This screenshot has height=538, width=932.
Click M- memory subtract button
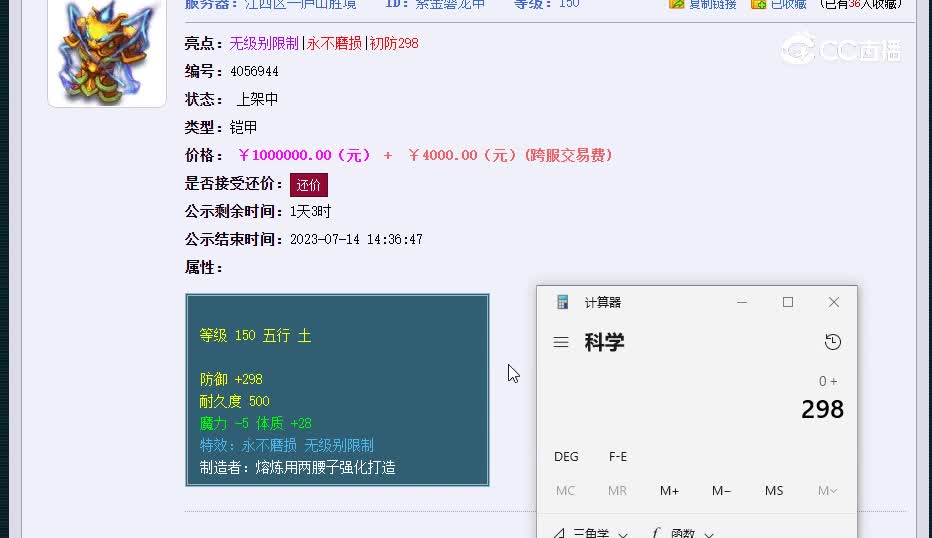pos(721,490)
